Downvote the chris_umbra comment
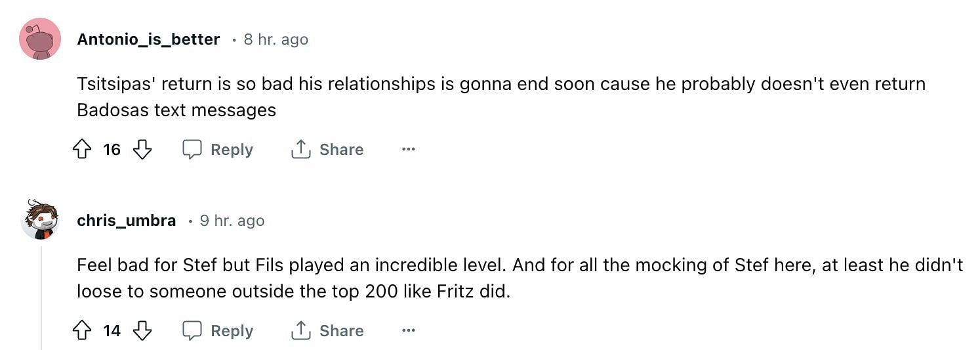This screenshot has height=350, width=980. tap(142, 331)
